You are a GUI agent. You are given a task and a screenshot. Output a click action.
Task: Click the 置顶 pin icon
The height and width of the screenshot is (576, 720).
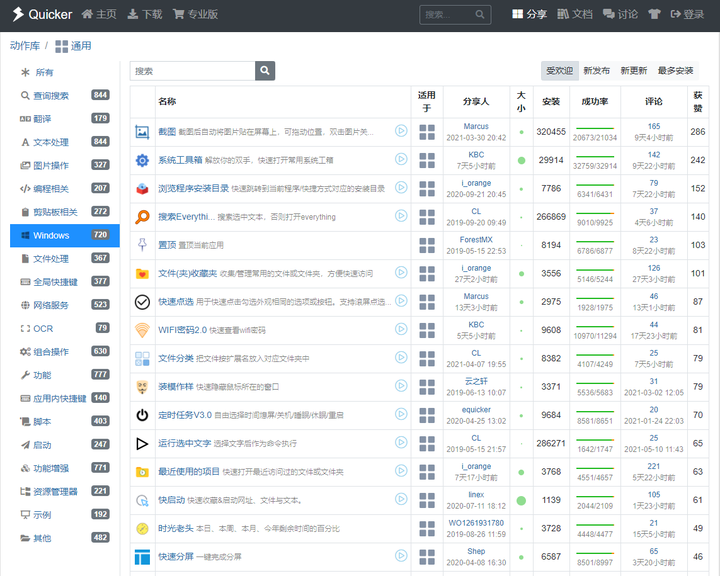tap(142, 245)
